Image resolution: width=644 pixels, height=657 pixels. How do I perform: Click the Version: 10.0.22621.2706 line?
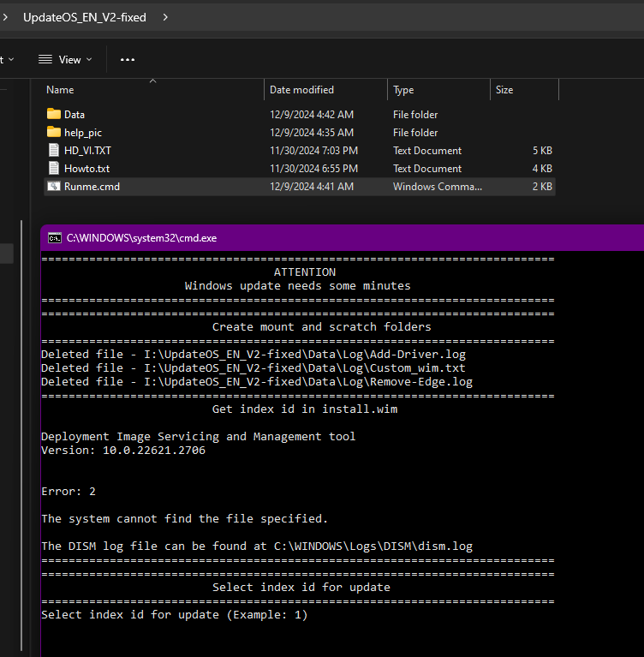pos(123,450)
